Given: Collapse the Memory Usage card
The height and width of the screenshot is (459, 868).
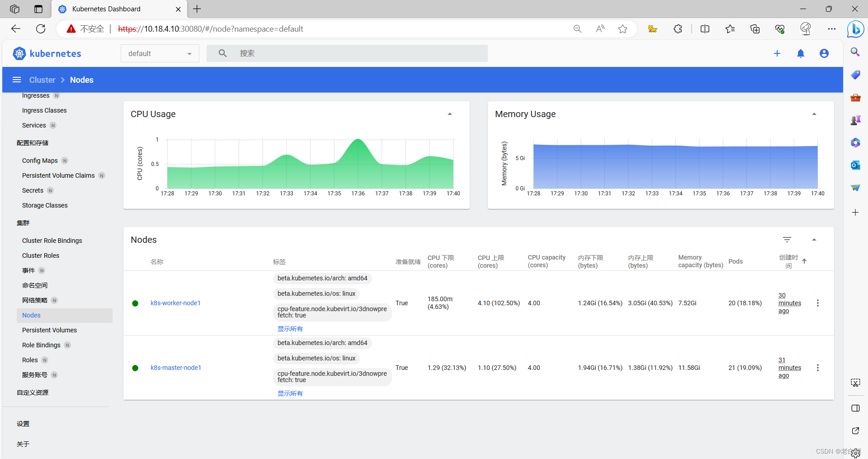Looking at the screenshot, I should pos(814,114).
